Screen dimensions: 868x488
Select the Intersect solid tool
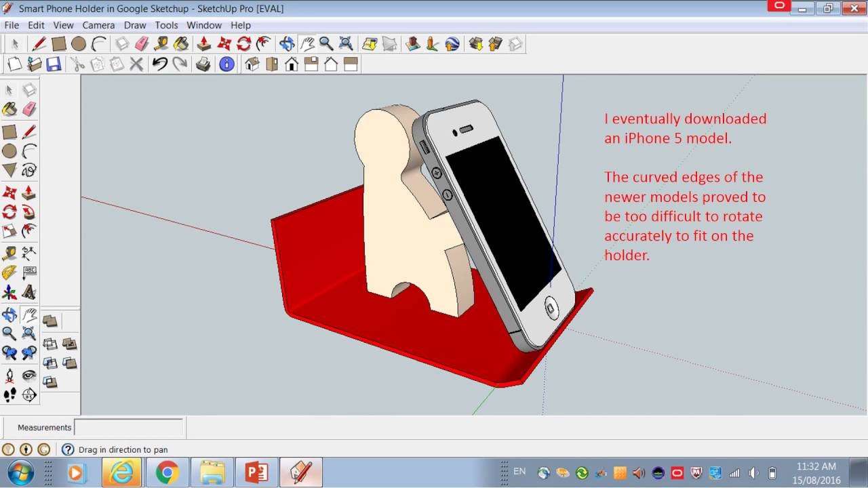[x=50, y=344]
